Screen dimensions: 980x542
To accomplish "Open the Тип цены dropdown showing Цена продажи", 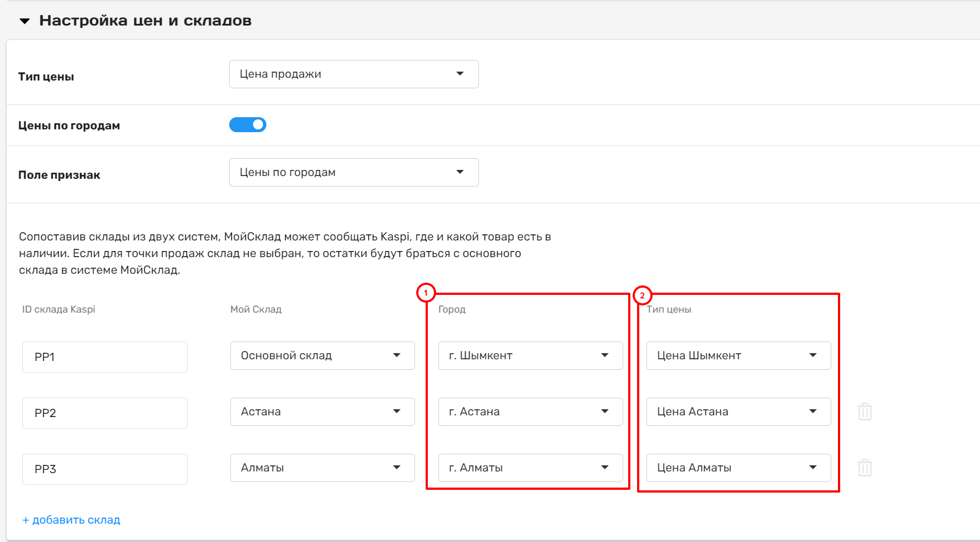I will click(x=353, y=74).
